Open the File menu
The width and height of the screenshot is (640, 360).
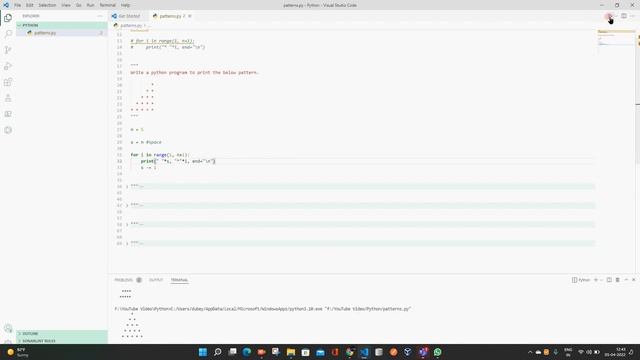(18, 5)
